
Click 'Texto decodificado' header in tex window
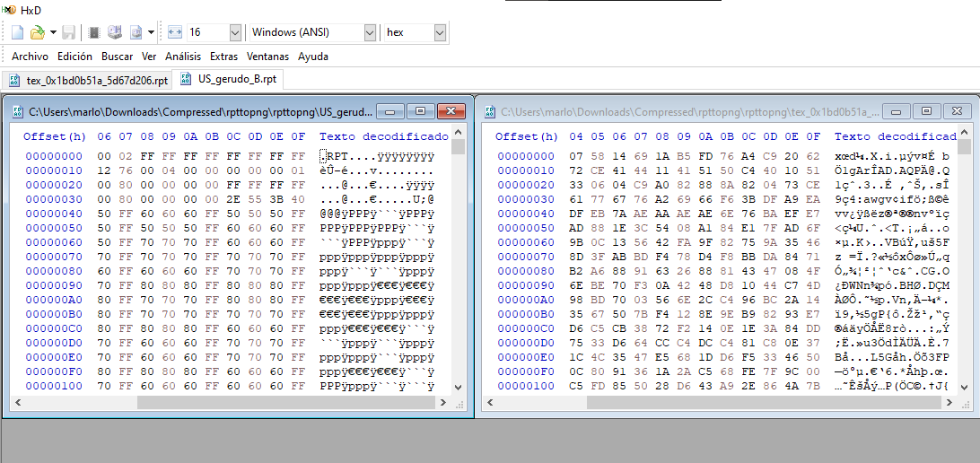click(x=895, y=137)
